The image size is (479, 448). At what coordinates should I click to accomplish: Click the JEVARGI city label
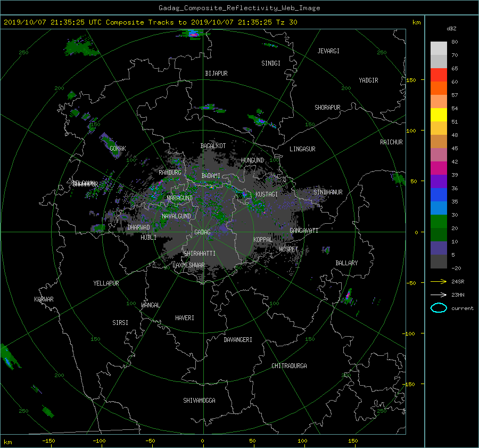pos(328,51)
